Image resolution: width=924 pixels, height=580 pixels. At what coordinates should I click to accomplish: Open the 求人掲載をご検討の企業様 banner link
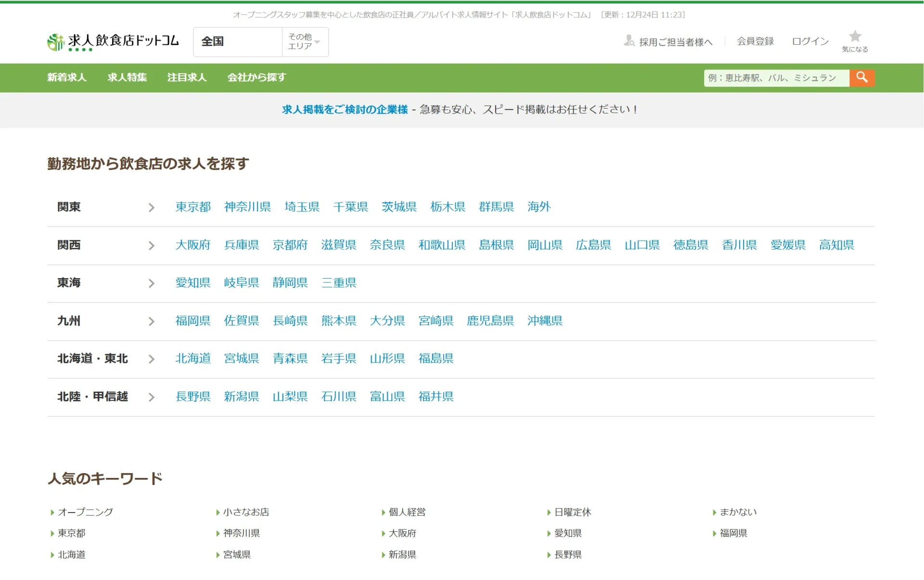[345, 110]
